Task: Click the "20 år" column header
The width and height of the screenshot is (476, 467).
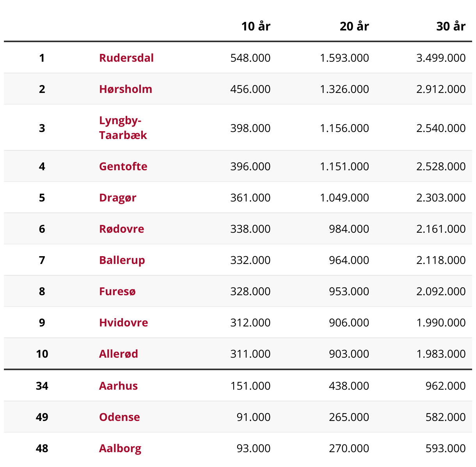Action: [x=354, y=26]
